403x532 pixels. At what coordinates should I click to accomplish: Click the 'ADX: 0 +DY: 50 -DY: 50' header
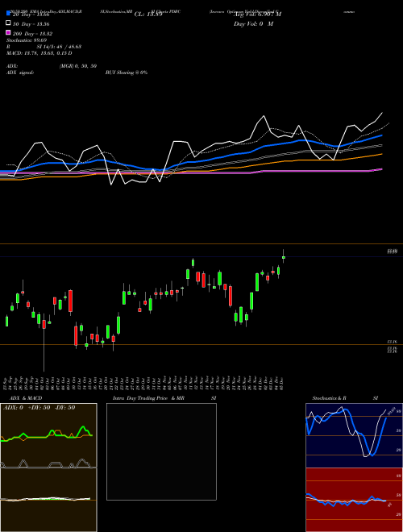pyautogui.click(x=39, y=408)
